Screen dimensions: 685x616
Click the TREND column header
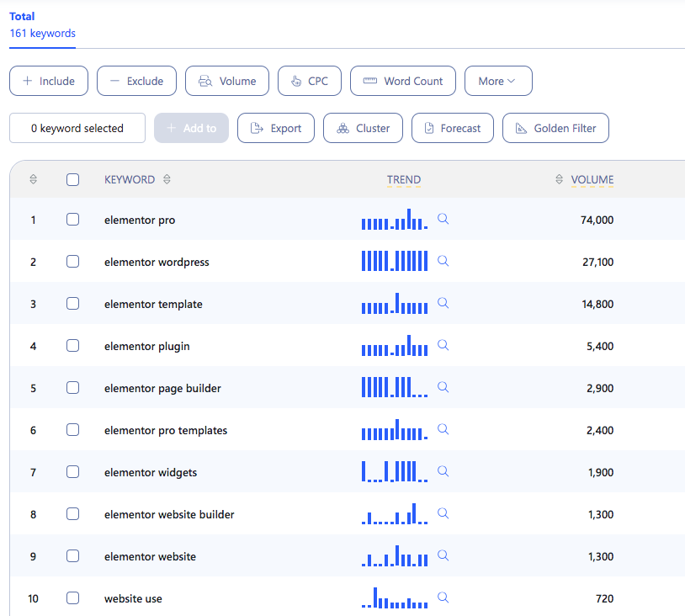click(x=404, y=179)
